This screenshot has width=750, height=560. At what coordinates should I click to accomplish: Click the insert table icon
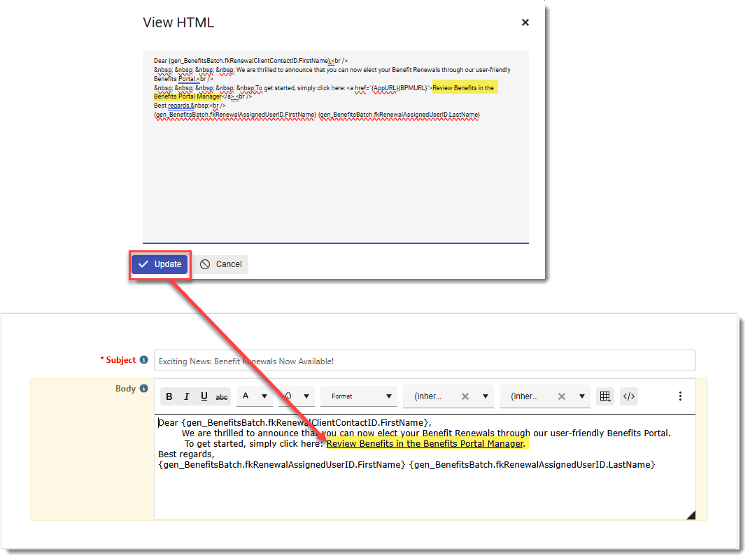(605, 396)
